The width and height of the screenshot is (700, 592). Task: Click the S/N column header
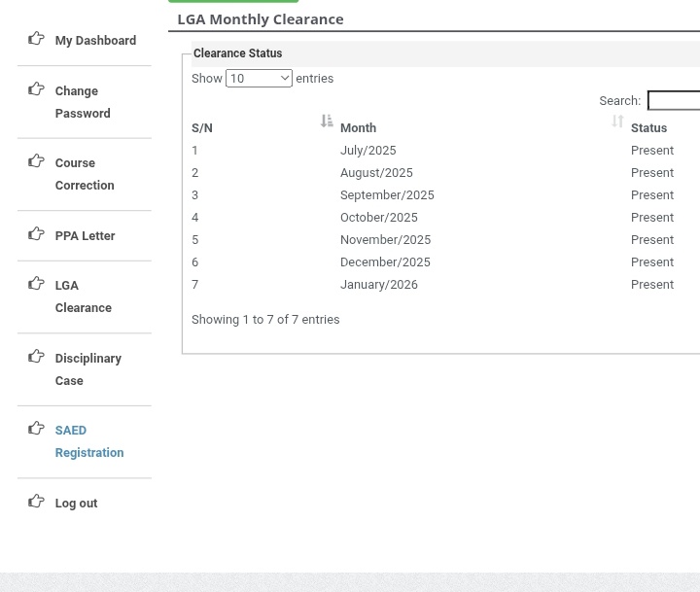(202, 128)
